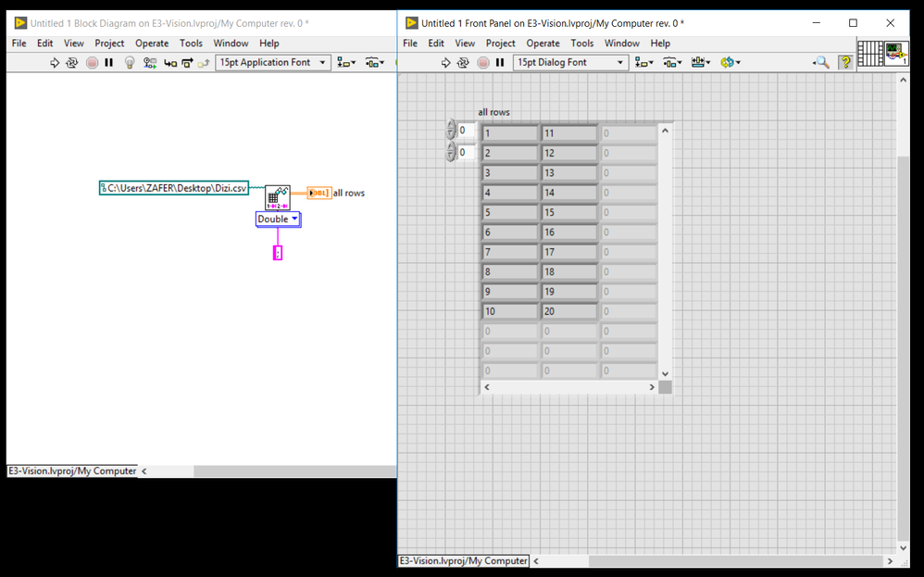Click array scrollbar down arrow
Viewport: 924px width, 577px height.
click(666, 373)
